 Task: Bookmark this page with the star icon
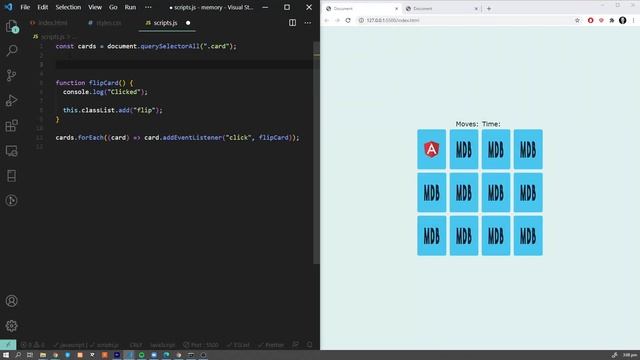(577, 20)
